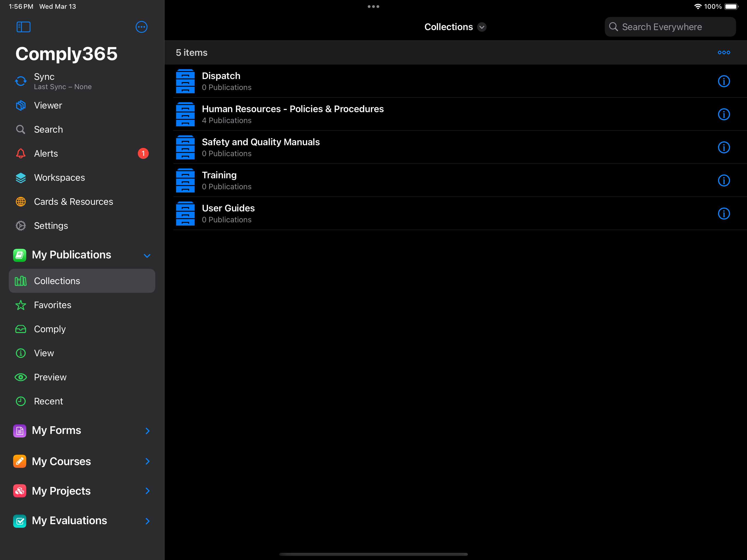Toggle the sidebar panel icon

coord(23,27)
